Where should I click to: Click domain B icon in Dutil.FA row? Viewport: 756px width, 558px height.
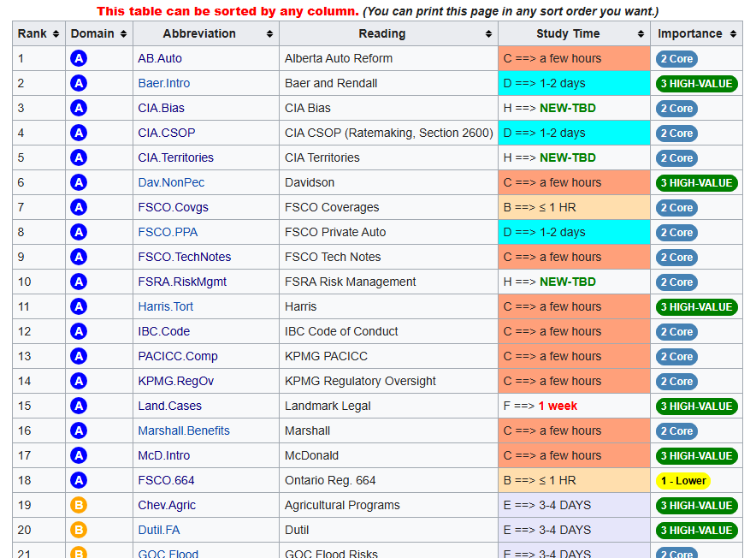(79, 530)
